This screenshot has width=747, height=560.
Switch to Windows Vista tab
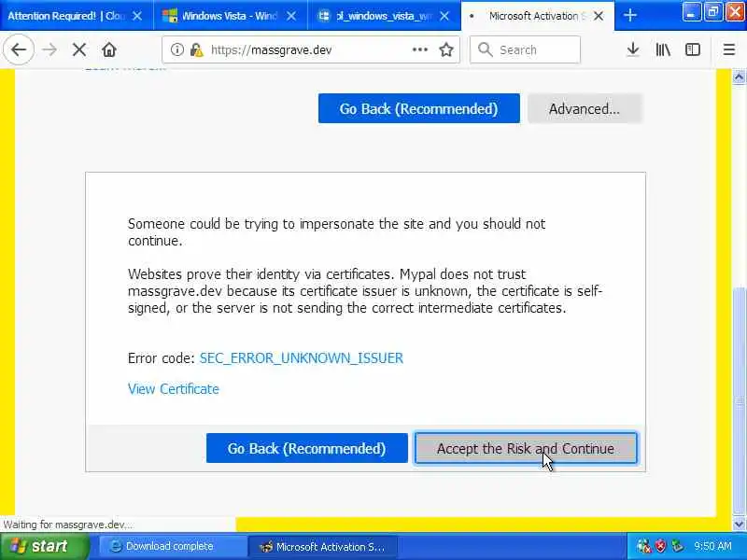click(231, 16)
